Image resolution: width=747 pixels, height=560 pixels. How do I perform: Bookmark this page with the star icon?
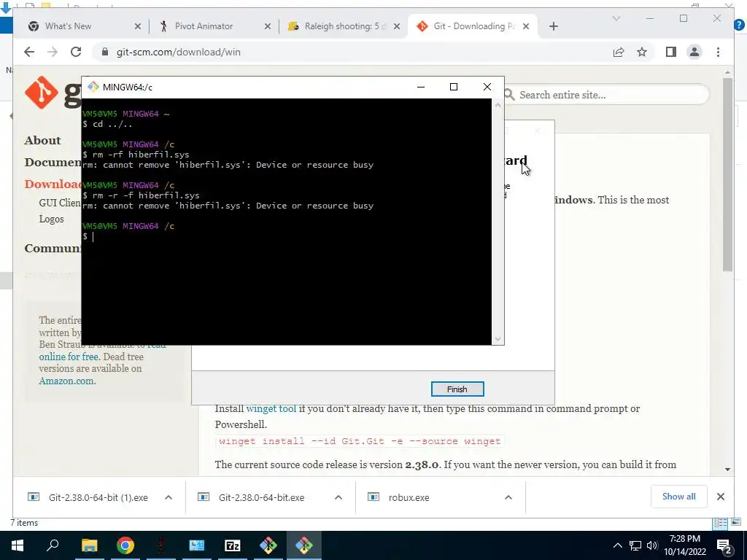coord(642,52)
